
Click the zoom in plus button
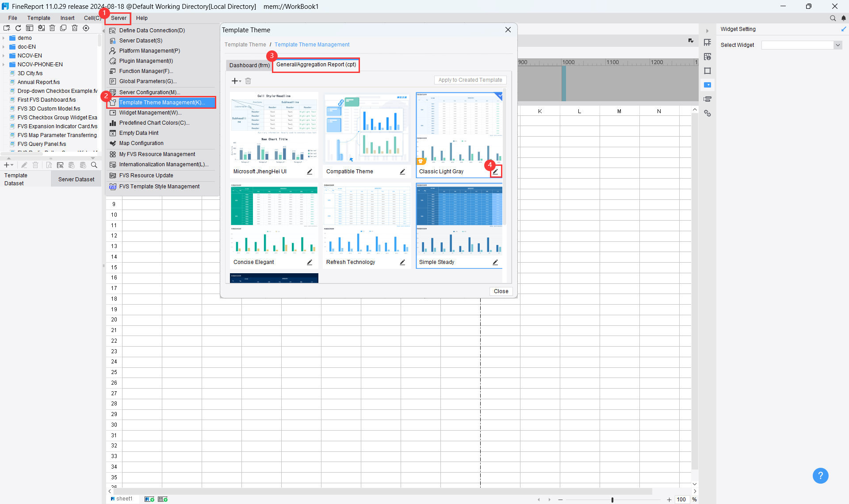[669, 500]
